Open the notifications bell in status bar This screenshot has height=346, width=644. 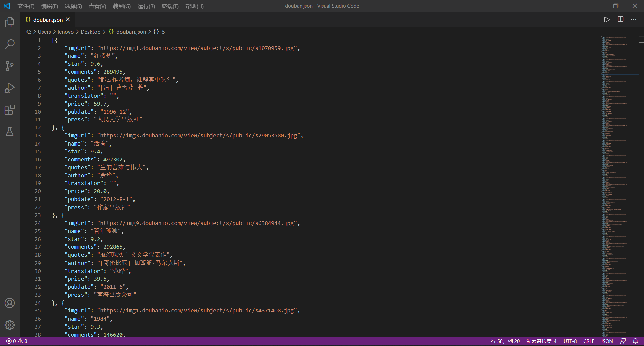point(635,341)
